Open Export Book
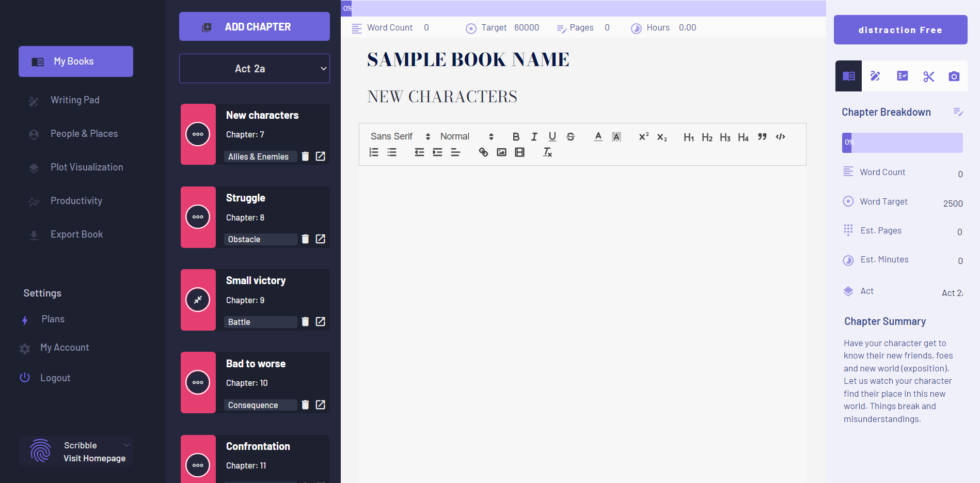The width and height of the screenshot is (980, 483). coord(76,235)
